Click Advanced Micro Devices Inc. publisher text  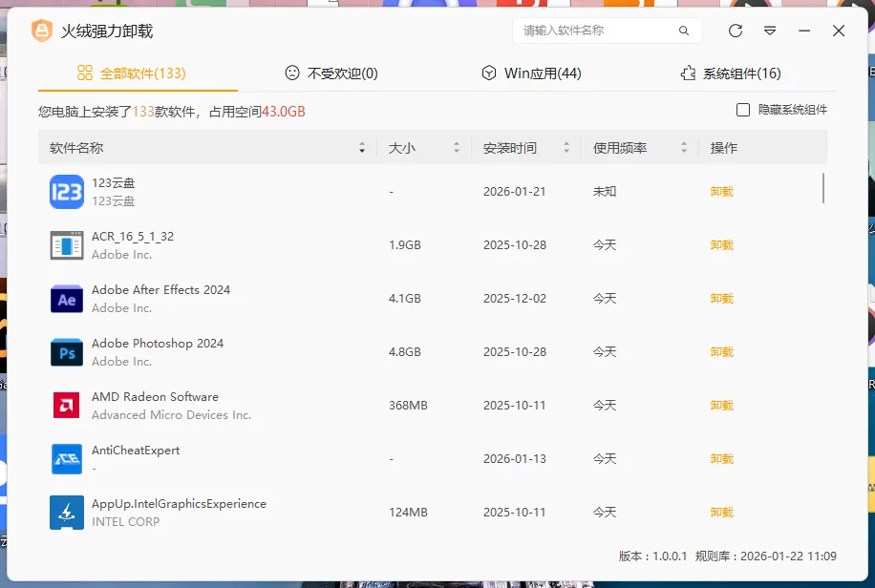[171, 414]
